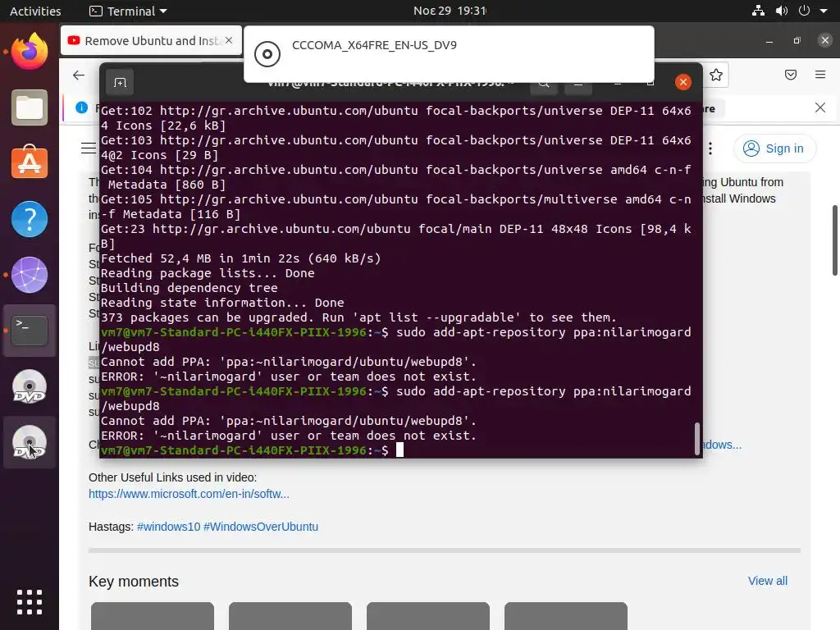
Task: Open the Terminal app menu in top bar
Action: click(x=128, y=11)
